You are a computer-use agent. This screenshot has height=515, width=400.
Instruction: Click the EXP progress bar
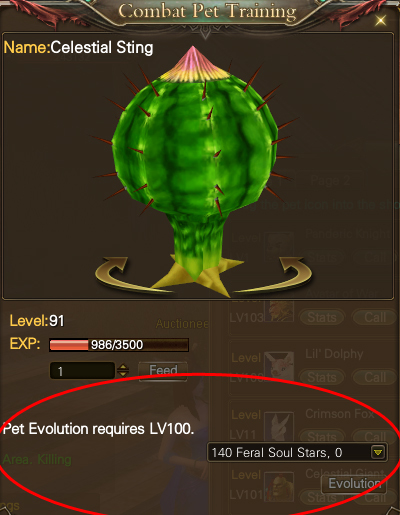(119, 345)
